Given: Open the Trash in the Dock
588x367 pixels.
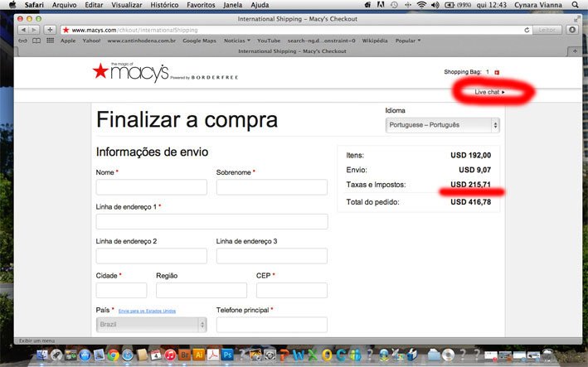Looking at the screenshot, I should click(548, 355).
